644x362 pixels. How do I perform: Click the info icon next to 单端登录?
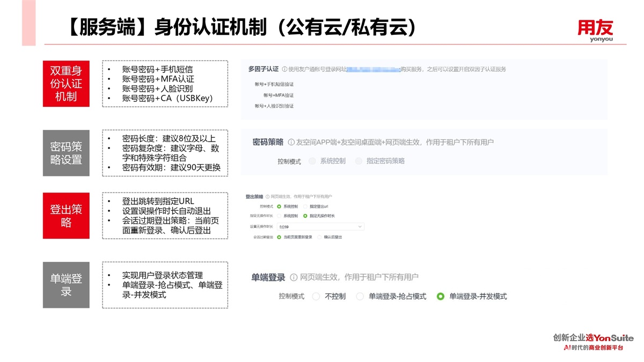pyautogui.click(x=294, y=277)
